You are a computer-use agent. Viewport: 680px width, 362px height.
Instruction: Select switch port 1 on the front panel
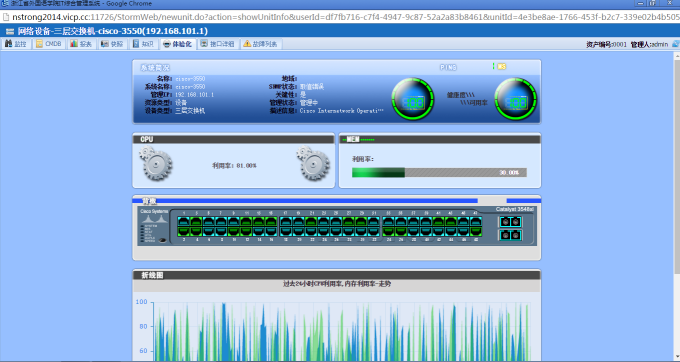coord(184,222)
